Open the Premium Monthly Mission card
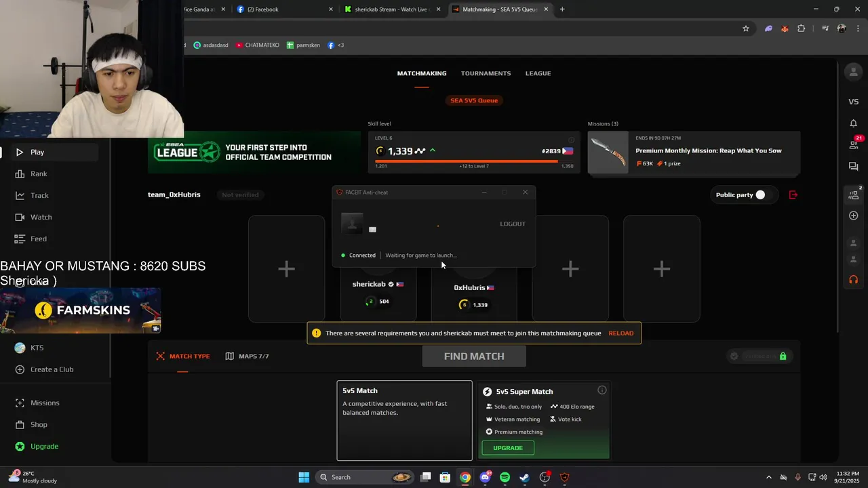Viewport: 868px width, 488px height. pyautogui.click(x=694, y=152)
